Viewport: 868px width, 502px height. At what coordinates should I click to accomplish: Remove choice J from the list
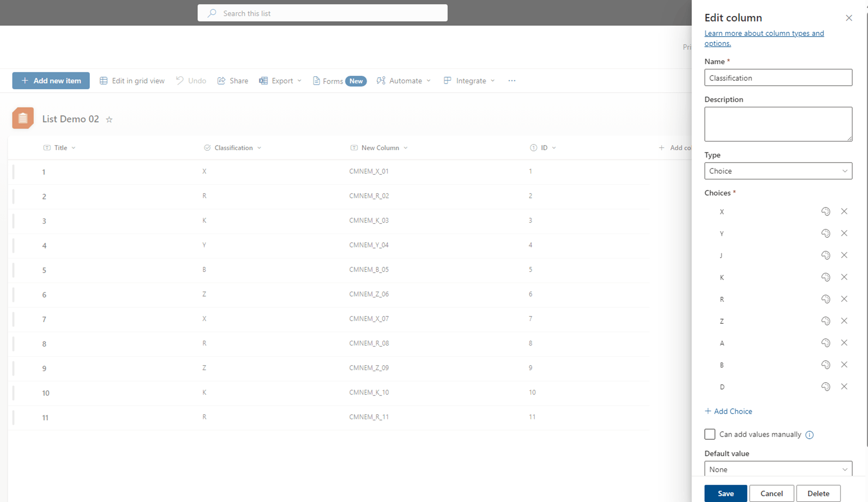point(844,255)
